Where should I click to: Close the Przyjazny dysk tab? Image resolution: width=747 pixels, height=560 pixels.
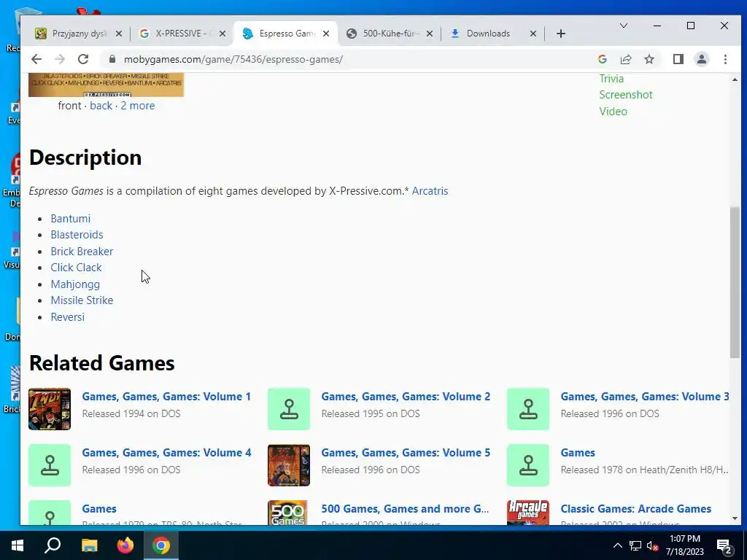[x=119, y=34]
